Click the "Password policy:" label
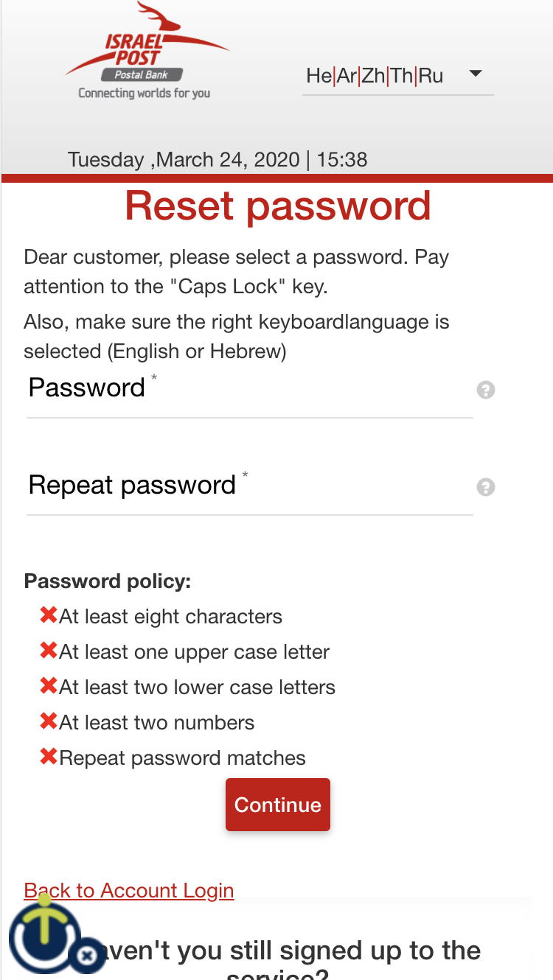This screenshot has height=980, width=553. click(108, 581)
